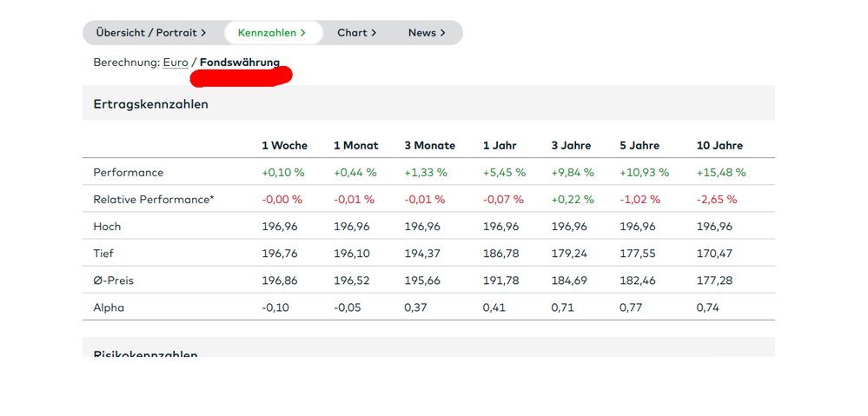Select the 1 Jahr column header
This screenshot has width=868, height=416.
[501, 146]
